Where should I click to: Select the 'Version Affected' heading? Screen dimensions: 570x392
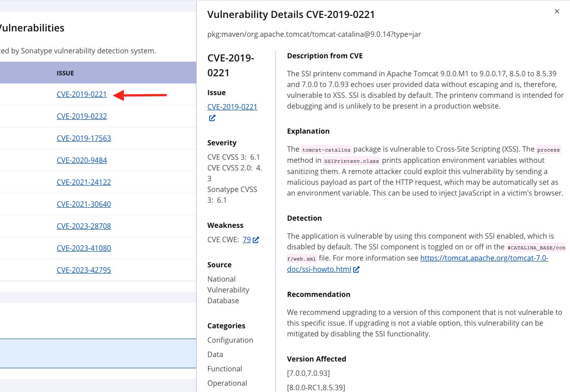pos(317,359)
